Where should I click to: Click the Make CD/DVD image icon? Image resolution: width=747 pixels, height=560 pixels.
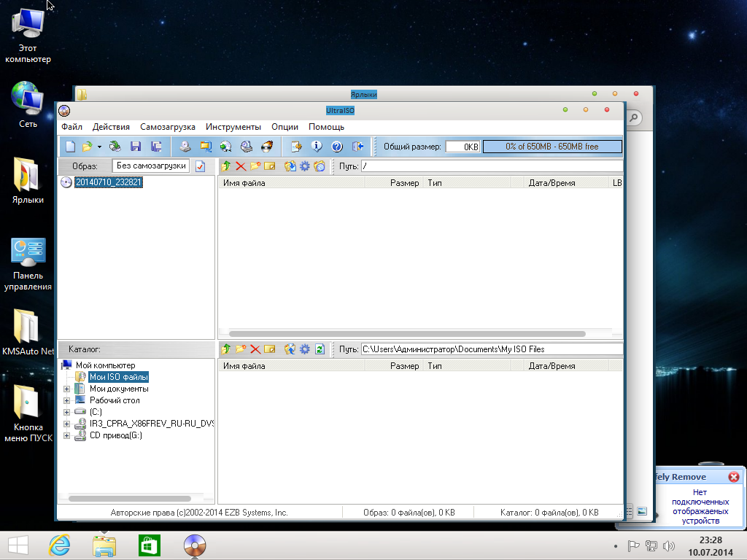click(185, 147)
